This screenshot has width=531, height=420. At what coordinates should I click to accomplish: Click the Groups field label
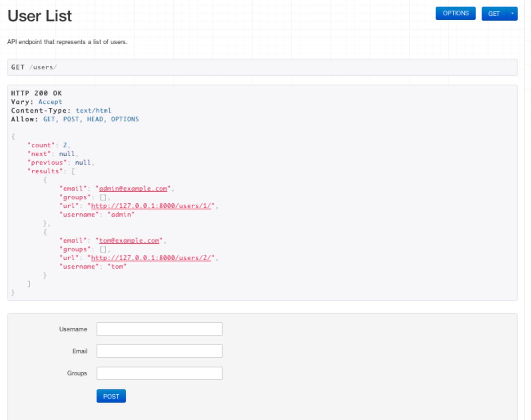pos(77,373)
